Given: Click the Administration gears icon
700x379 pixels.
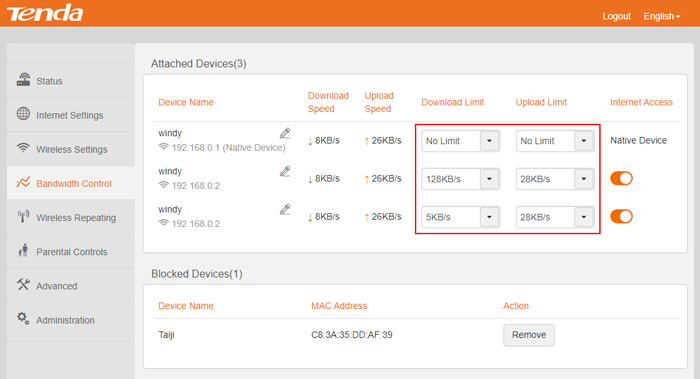Looking at the screenshot, I should click(23, 319).
